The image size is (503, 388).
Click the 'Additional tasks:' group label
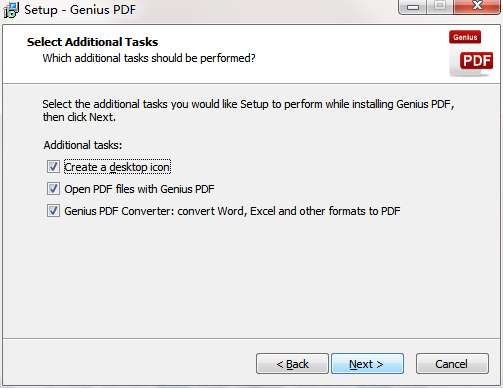coord(83,145)
